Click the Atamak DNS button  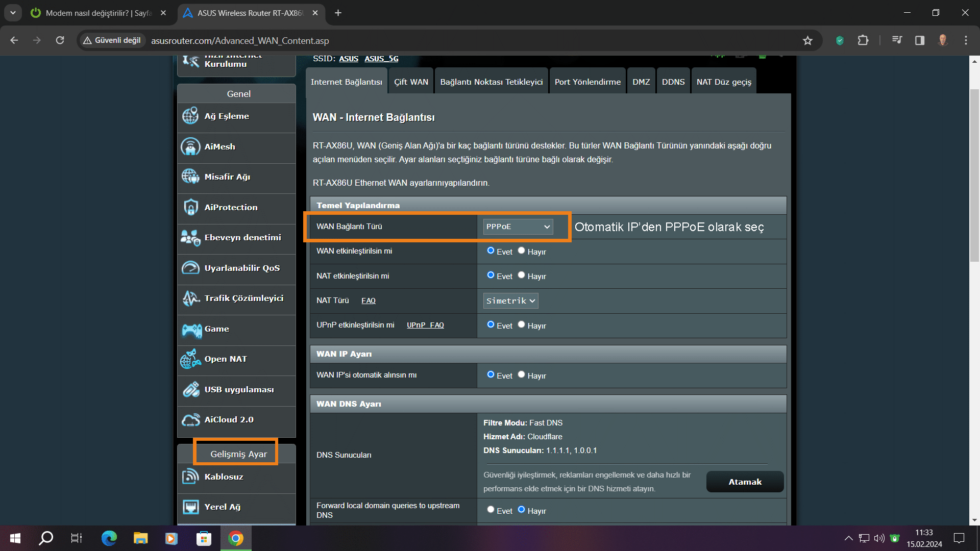pos(745,482)
